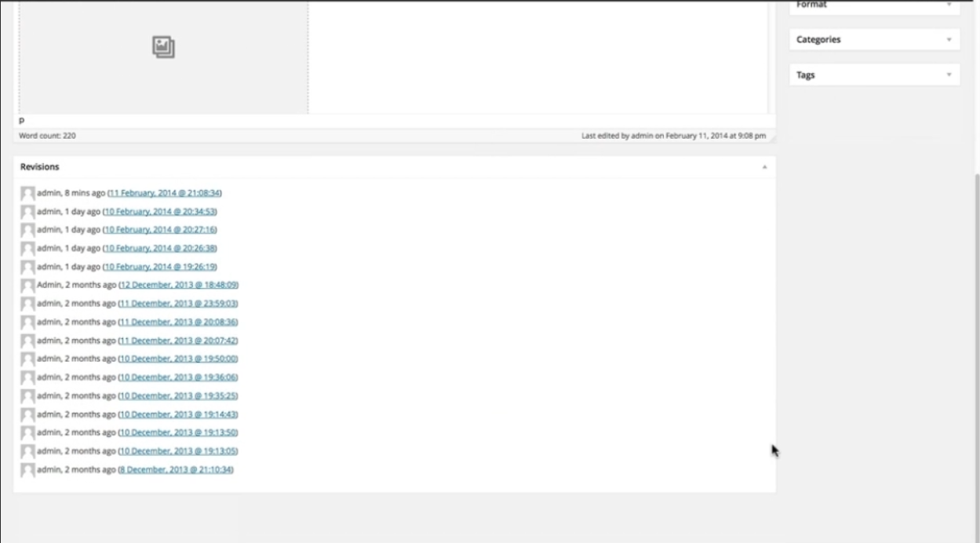
Task: Click the Word count: 220 text
Action: pyautogui.click(x=48, y=136)
